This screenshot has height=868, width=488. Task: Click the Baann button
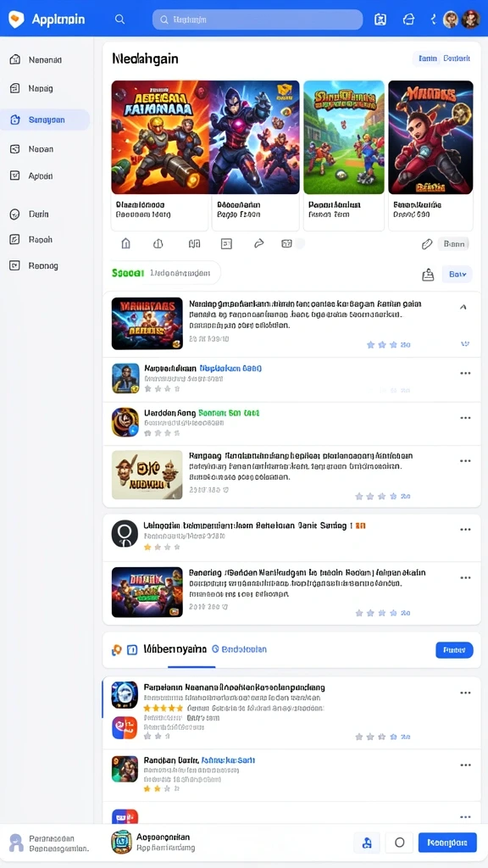[x=454, y=243]
